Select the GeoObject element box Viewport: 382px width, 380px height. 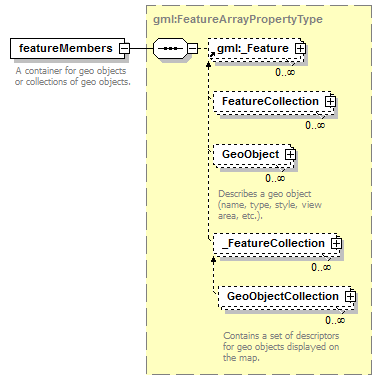tap(254, 155)
